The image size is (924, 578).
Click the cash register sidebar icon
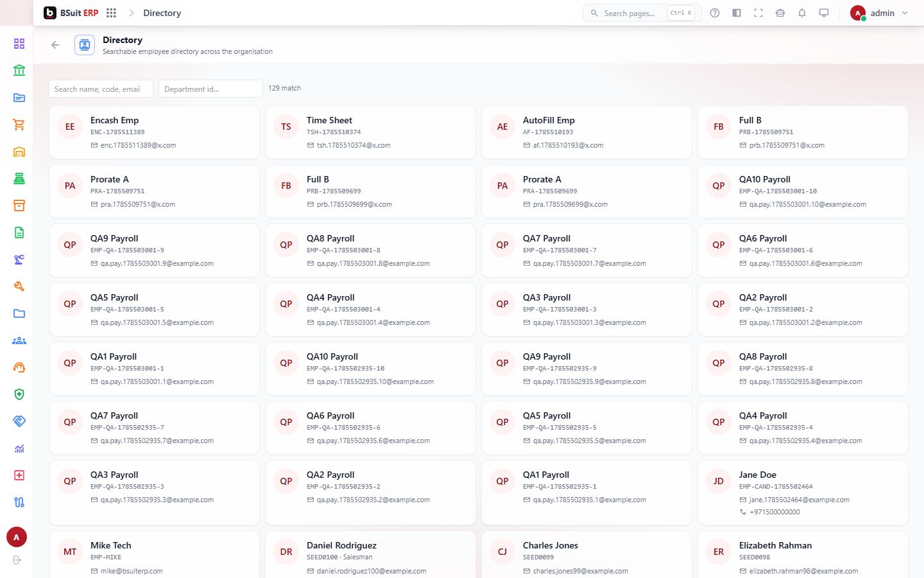click(x=19, y=179)
